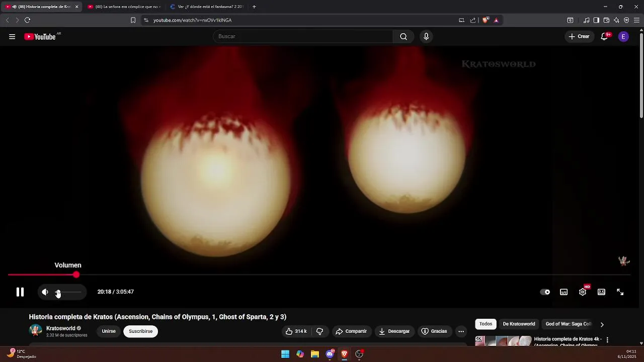Viewport: 644px width, 362px height.
Task: Open the browser main hamburger menu
Action: (x=636, y=20)
